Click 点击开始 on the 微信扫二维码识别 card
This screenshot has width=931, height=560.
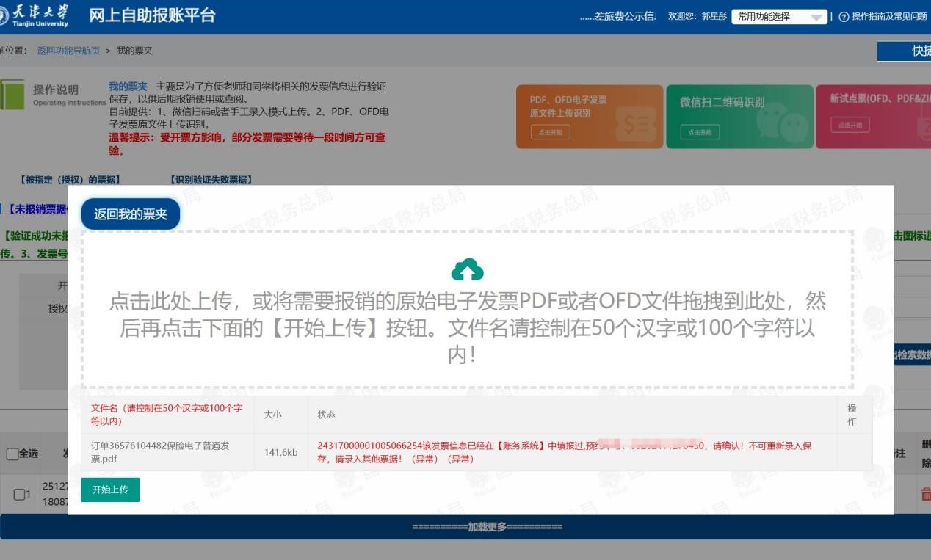pos(699,132)
